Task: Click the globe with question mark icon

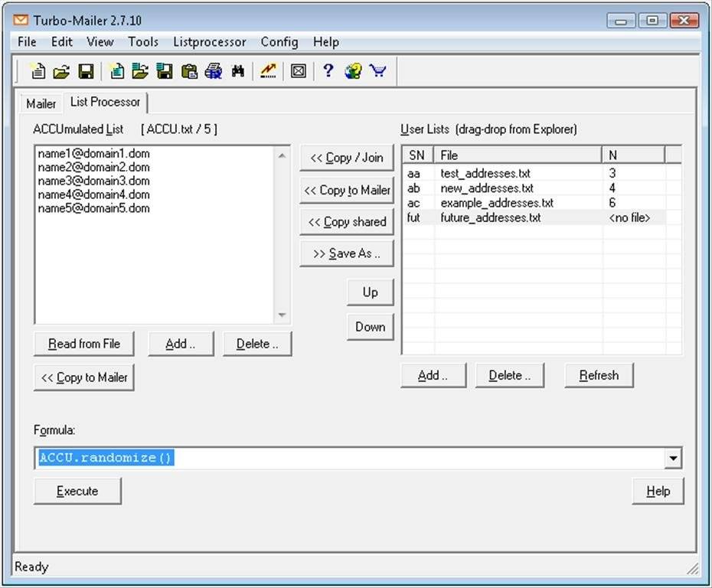Action: coord(353,71)
